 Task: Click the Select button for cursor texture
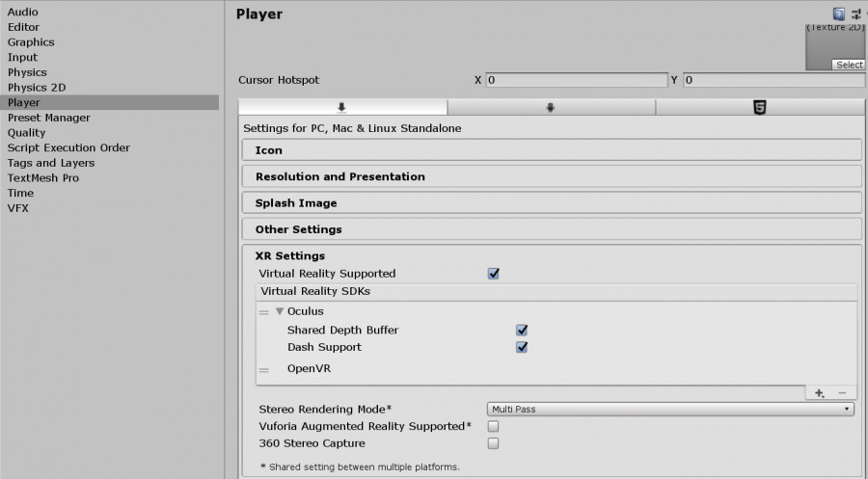tap(849, 65)
